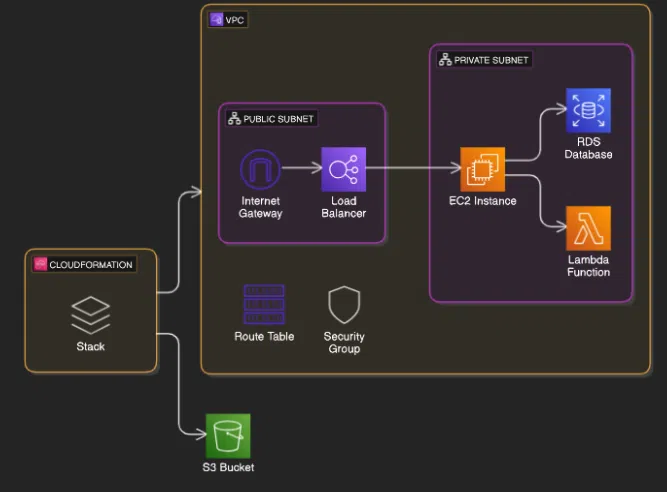Select the arrow from Internet Gateway to Load Balancer
The image size is (667, 492).
[x=301, y=168]
